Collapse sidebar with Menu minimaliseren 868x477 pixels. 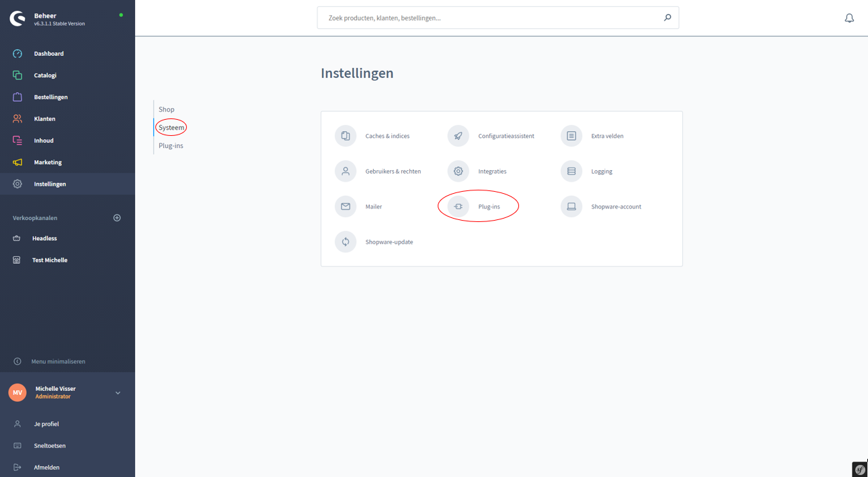pyautogui.click(x=58, y=361)
